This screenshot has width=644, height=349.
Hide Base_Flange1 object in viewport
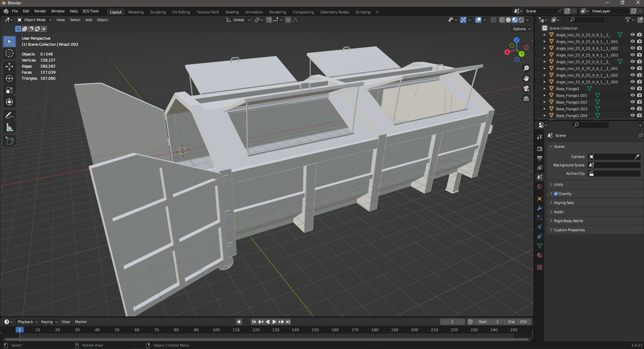[x=632, y=88]
